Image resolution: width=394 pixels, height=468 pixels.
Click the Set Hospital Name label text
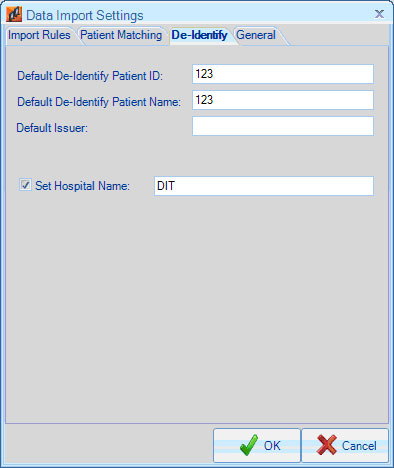coord(82,186)
